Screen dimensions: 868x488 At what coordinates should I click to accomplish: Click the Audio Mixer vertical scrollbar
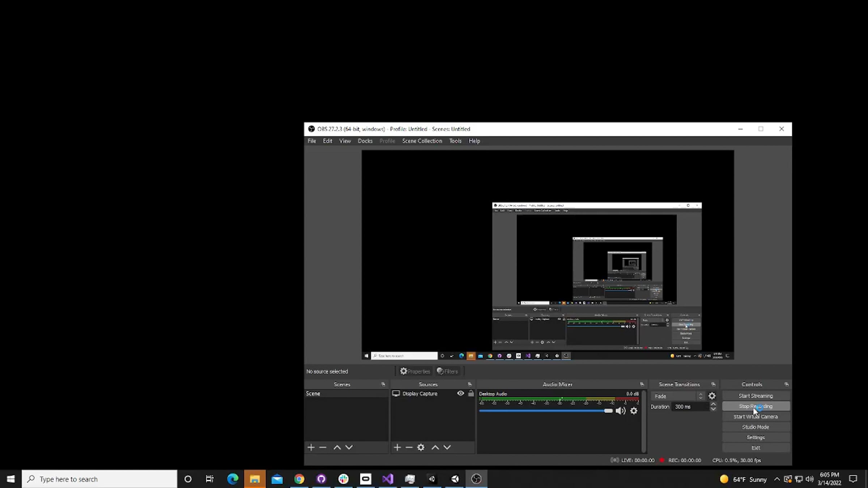point(644,421)
